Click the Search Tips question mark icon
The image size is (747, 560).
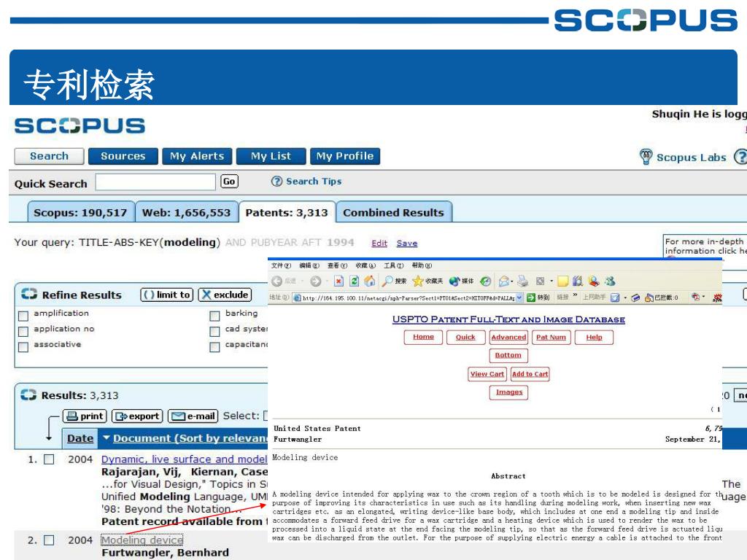(276, 182)
